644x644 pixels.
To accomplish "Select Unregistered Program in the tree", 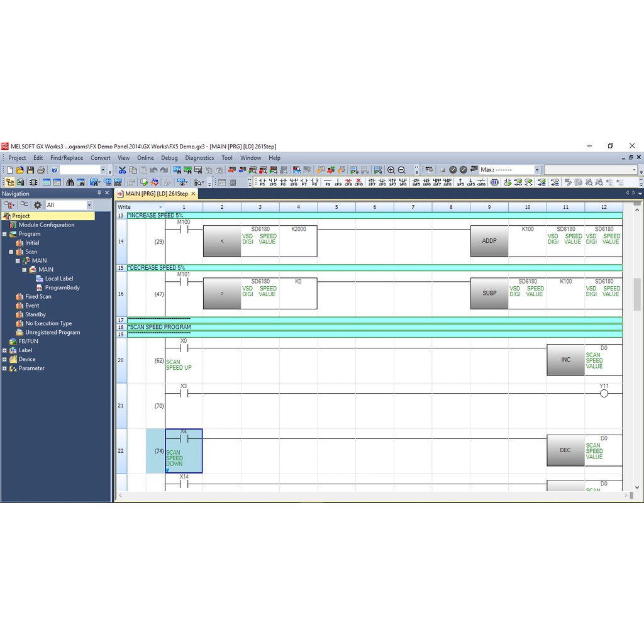I will tap(53, 332).
